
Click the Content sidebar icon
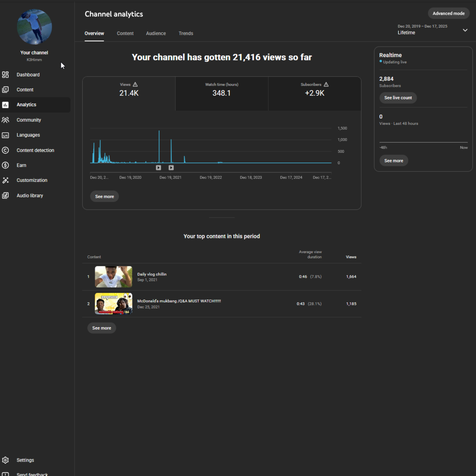click(5, 89)
